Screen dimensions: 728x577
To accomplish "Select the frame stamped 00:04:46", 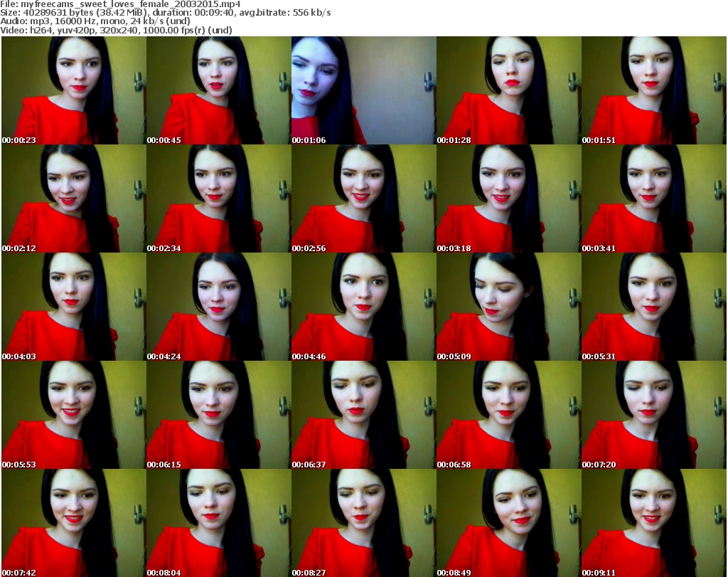I will pyautogui.click(x=363, y=307).
